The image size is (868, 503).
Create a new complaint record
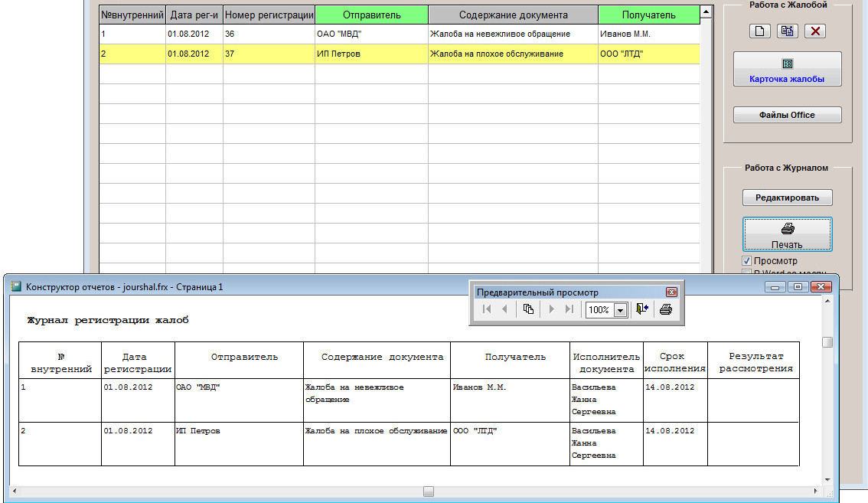[759, 31]
